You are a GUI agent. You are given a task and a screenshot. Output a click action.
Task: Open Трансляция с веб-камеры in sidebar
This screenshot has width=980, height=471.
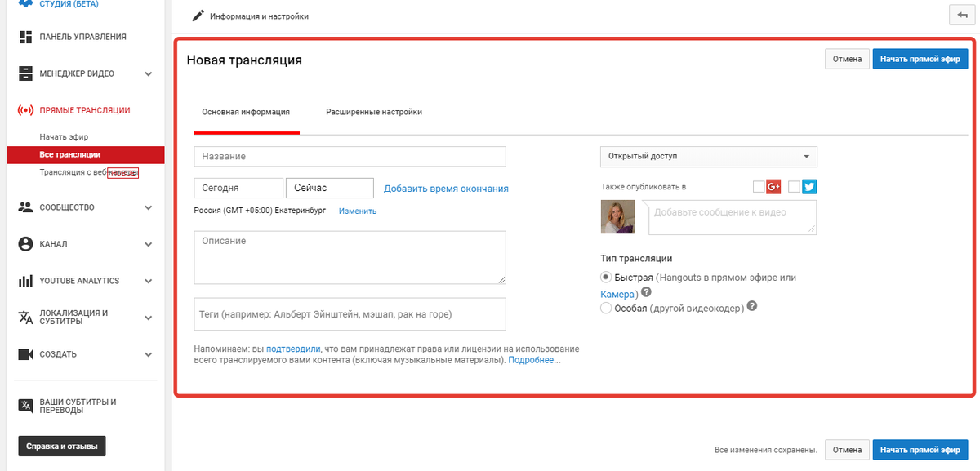coord(89,172)
